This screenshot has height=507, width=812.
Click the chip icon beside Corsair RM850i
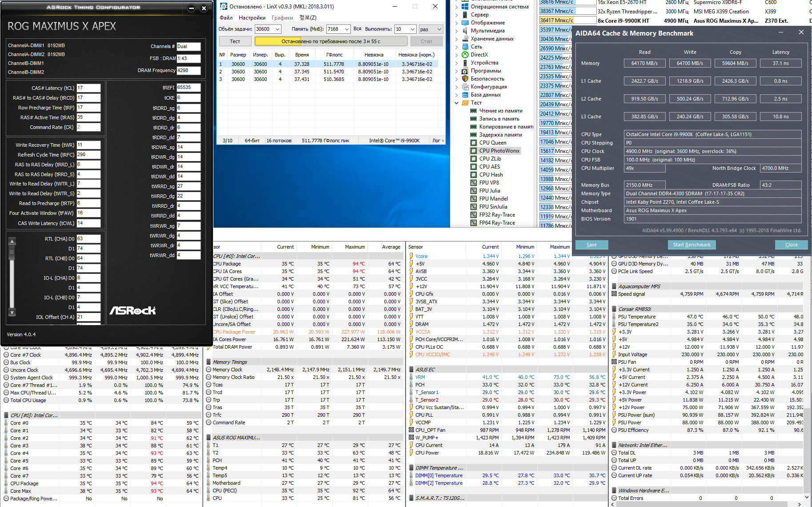(614, 309)
